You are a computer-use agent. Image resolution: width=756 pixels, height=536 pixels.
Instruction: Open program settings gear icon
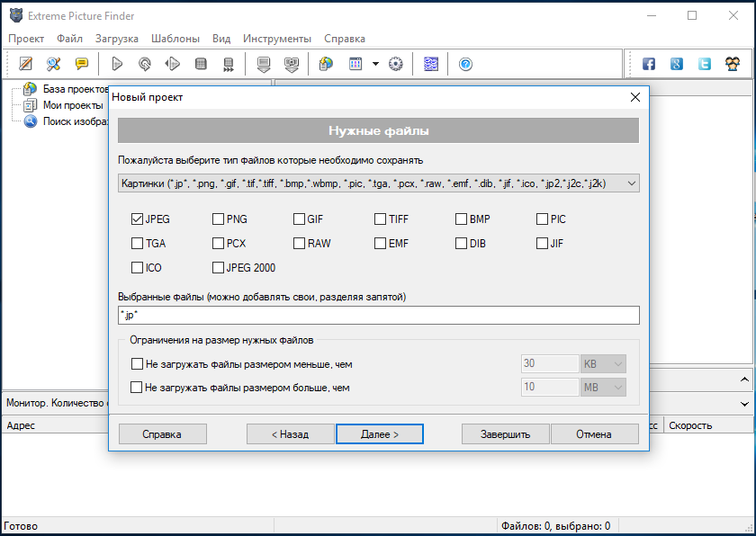[396, 64]
